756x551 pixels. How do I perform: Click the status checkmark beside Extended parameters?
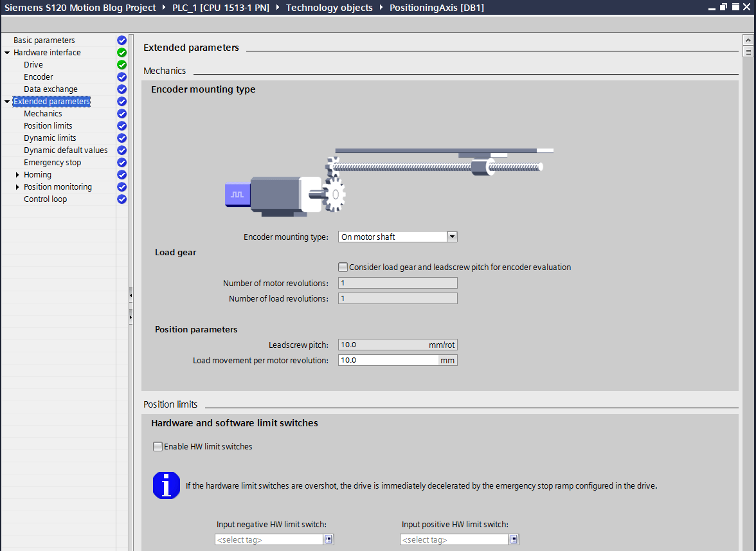tap(122, 101)
